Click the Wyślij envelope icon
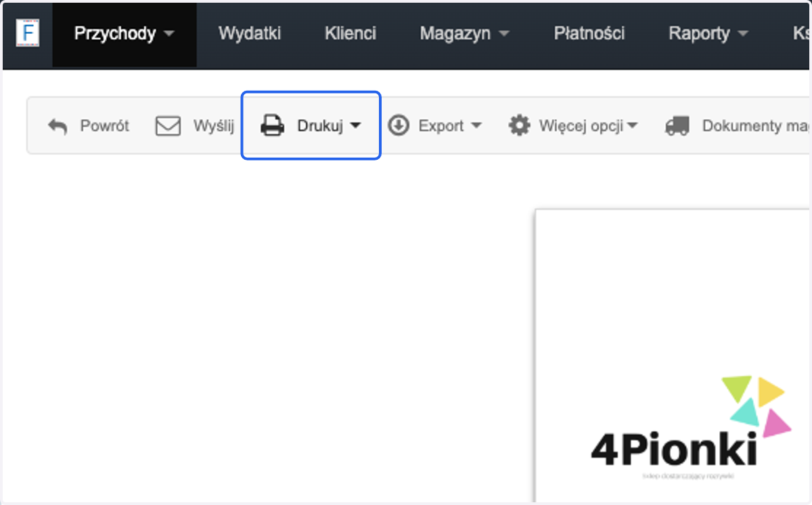Image resolution: width=812 pixels, height=505 pixels. (x=168, y=126)
